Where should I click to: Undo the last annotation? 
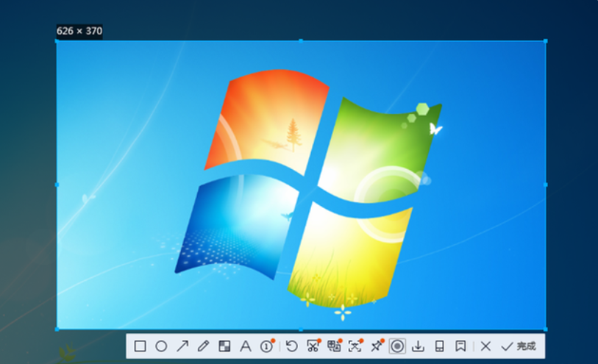pos(292,346)
